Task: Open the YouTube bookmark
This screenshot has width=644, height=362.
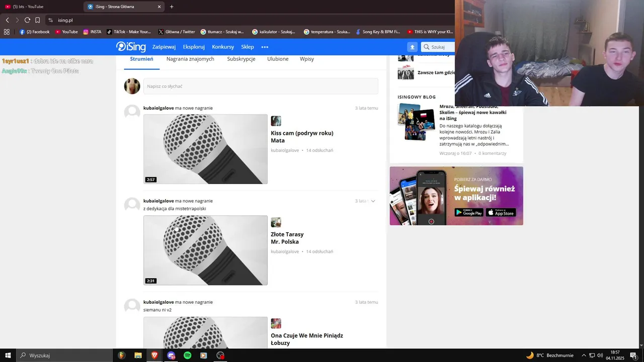Action: [66, 32]
